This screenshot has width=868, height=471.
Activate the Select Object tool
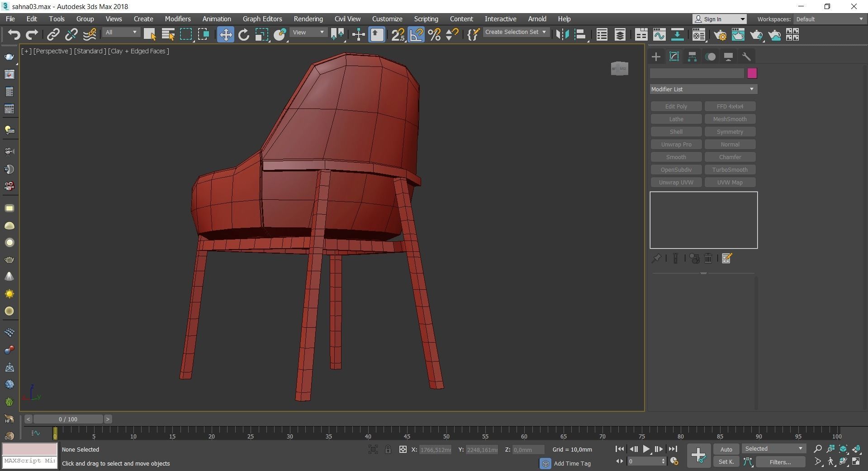tap(150, 34)
